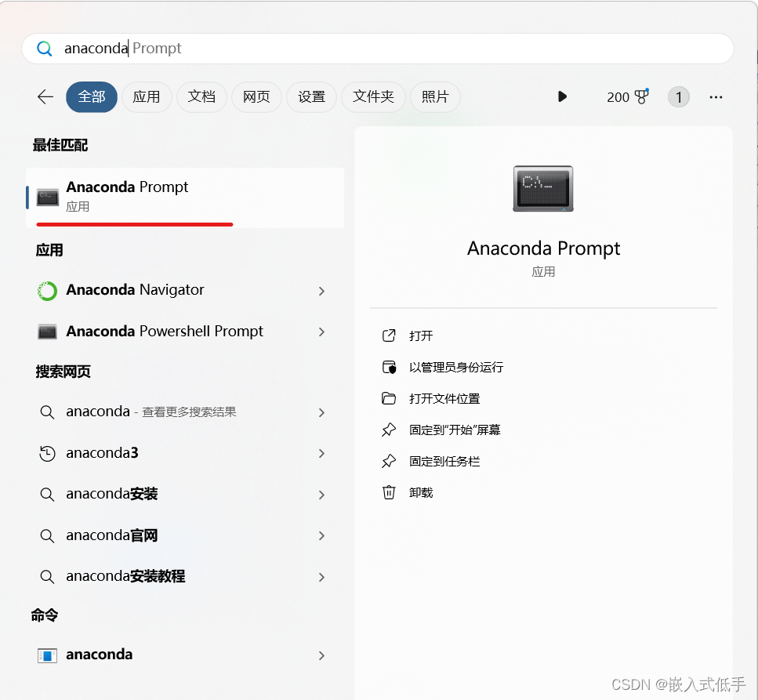Select the 文档 filter tab
The height and width of the screenshot is (700, 758).
[x=201, y=96]
